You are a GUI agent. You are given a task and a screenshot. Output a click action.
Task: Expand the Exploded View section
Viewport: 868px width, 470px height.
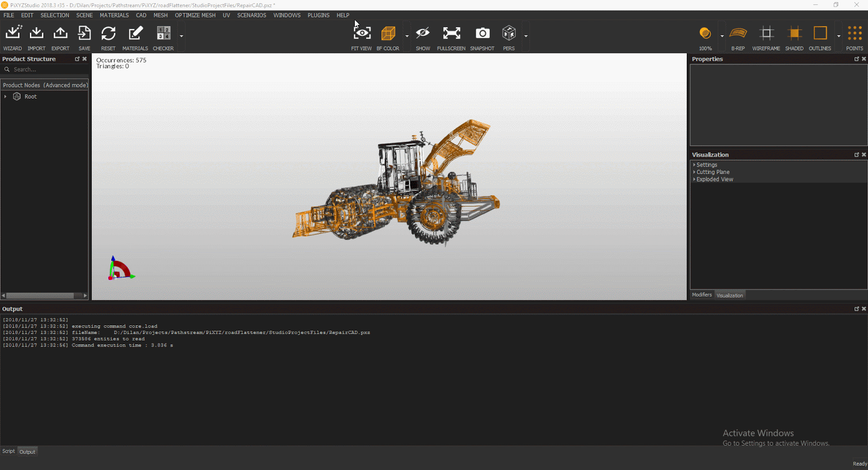click(x=714, y=179)
